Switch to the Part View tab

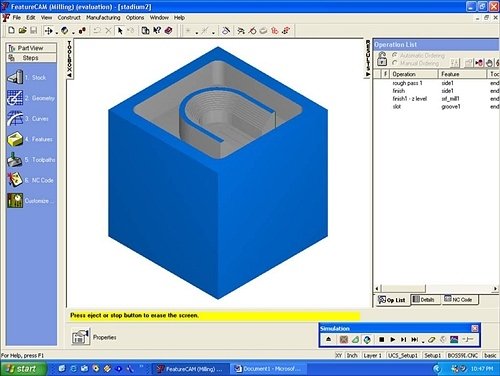31,48
